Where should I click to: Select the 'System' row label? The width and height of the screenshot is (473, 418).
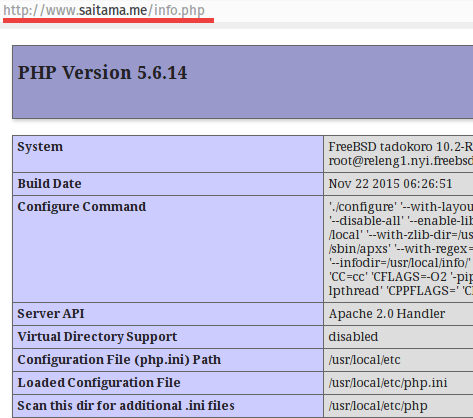(x=40, y=147)
